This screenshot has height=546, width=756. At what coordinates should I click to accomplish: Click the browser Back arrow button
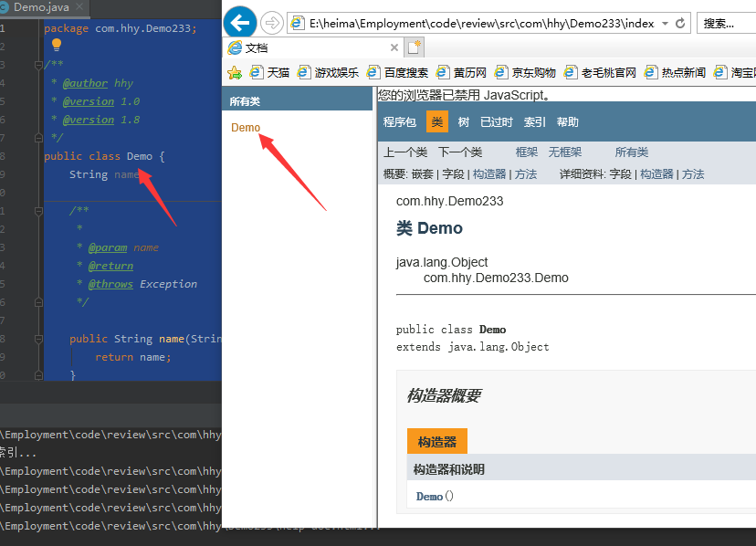point(240,22)
